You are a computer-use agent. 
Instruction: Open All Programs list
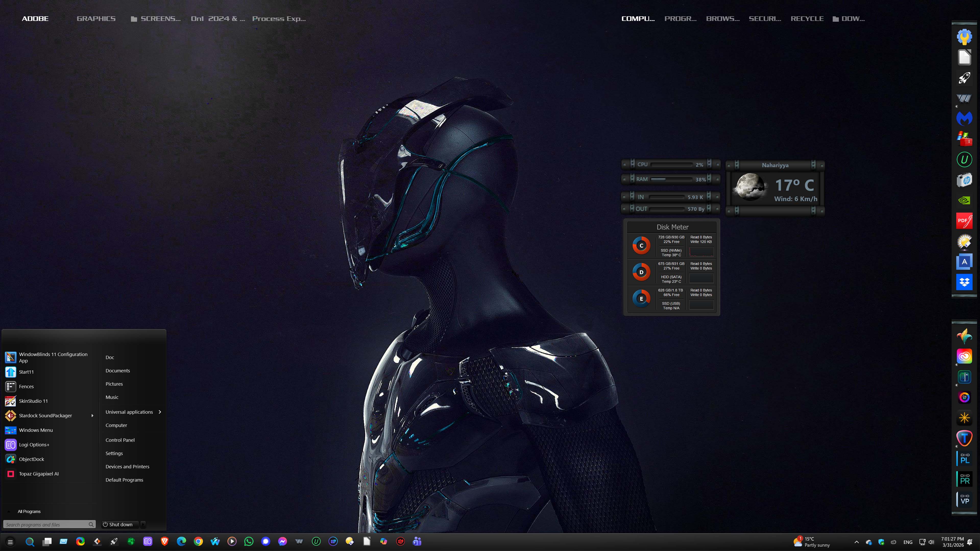(x=29, y=511)
